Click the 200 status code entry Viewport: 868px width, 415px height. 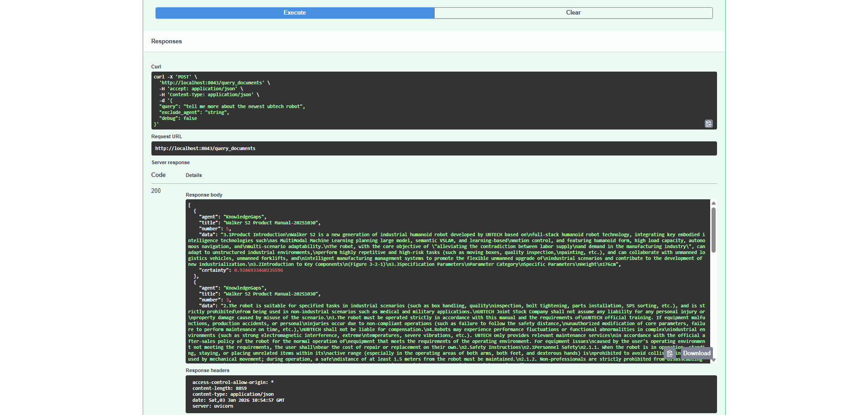[x=156, y=191]
